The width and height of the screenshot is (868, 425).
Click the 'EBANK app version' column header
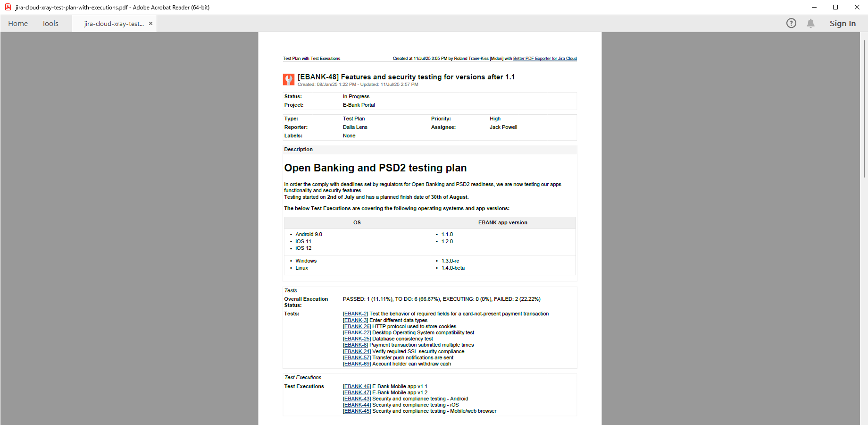click(503, 222)
